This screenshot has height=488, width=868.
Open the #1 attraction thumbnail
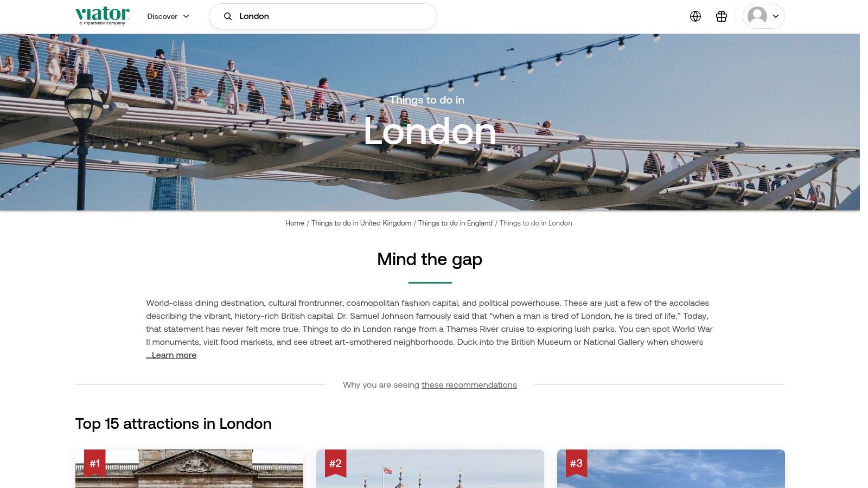point(189,468)
